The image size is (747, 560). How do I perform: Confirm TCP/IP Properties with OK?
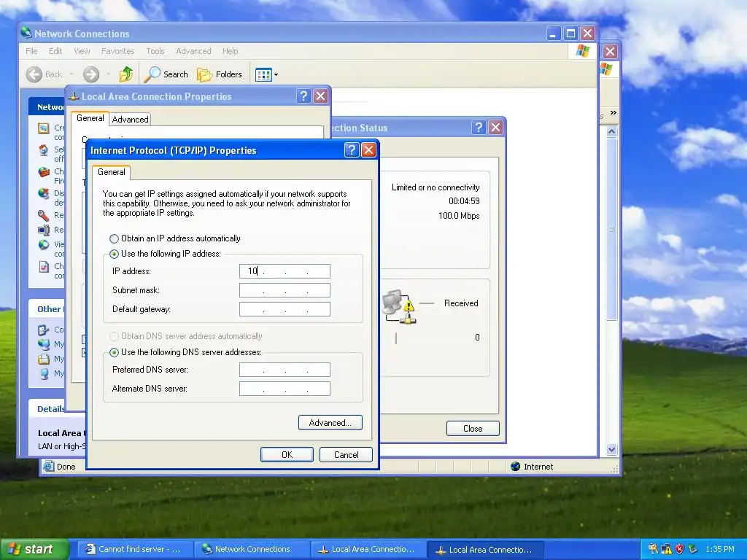tap(287, 455)
